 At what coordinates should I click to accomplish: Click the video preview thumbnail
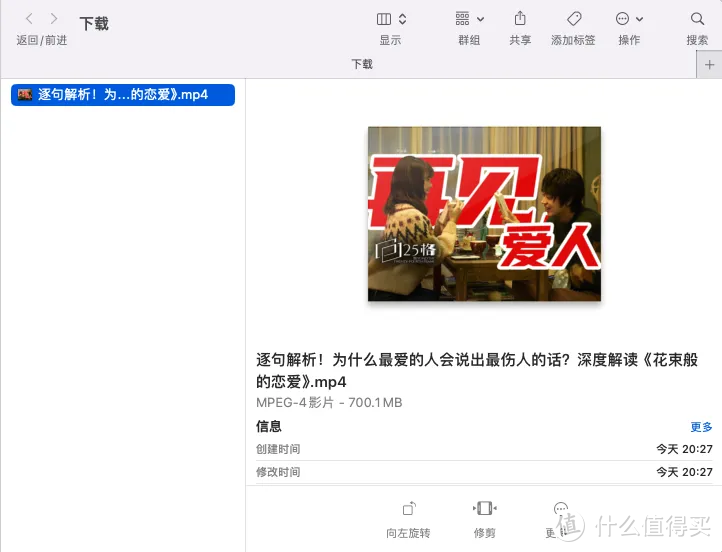click(484, 214)
